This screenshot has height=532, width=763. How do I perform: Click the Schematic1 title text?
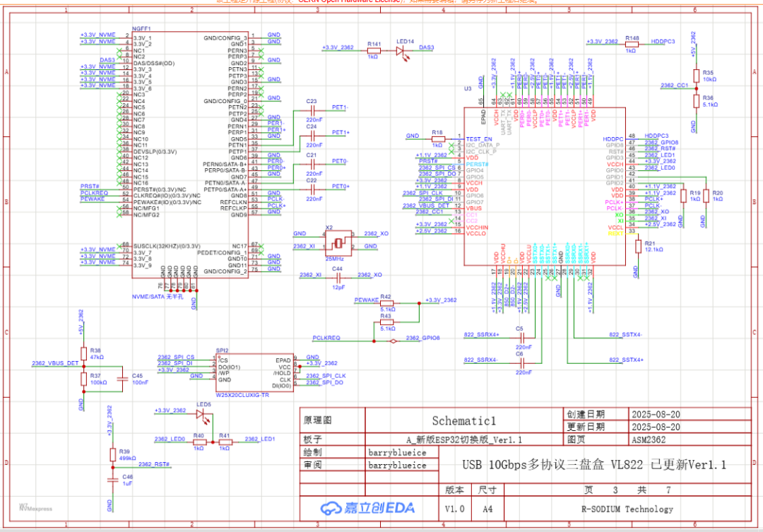tap(463, 420)
